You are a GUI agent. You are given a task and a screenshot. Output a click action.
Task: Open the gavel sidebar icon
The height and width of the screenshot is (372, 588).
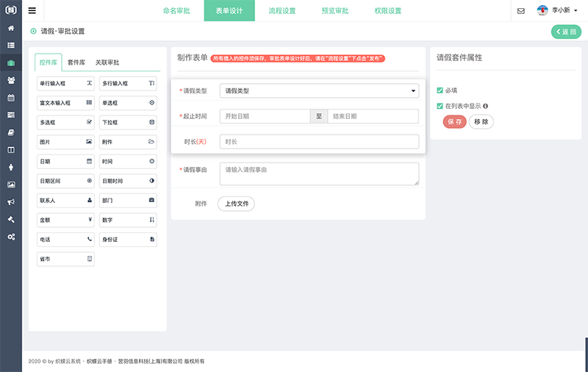(11, 219)
